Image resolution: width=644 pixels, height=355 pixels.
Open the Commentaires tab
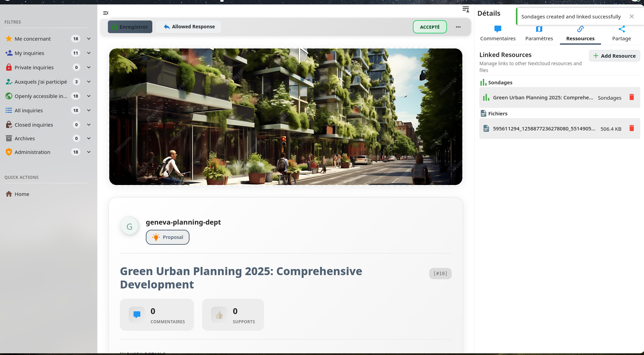pos(498,34)
